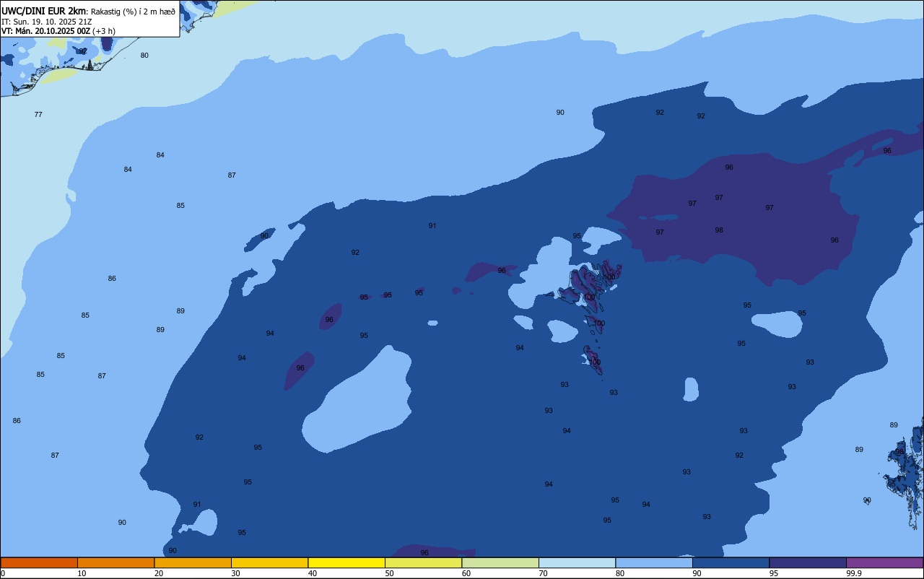This screenshot has height=579, width=924.
Task: Select the '50' legend tick label
Action: coord(389,573)
